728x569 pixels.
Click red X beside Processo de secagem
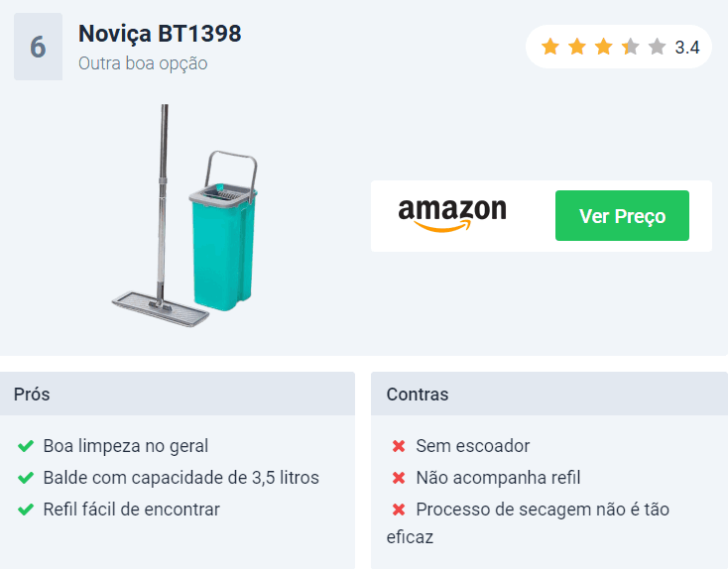[399, 510]
